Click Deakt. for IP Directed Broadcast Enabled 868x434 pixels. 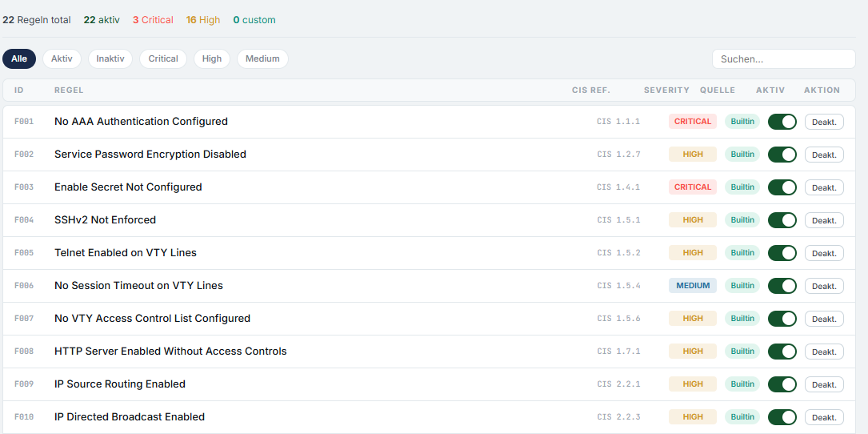(824, 417)
